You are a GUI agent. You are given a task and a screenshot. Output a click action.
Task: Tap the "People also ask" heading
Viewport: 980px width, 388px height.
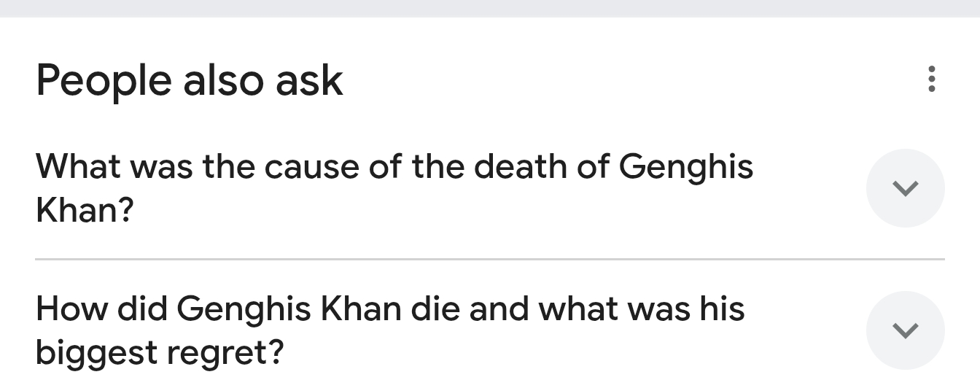pyautogui.click(x=189, y=79)
